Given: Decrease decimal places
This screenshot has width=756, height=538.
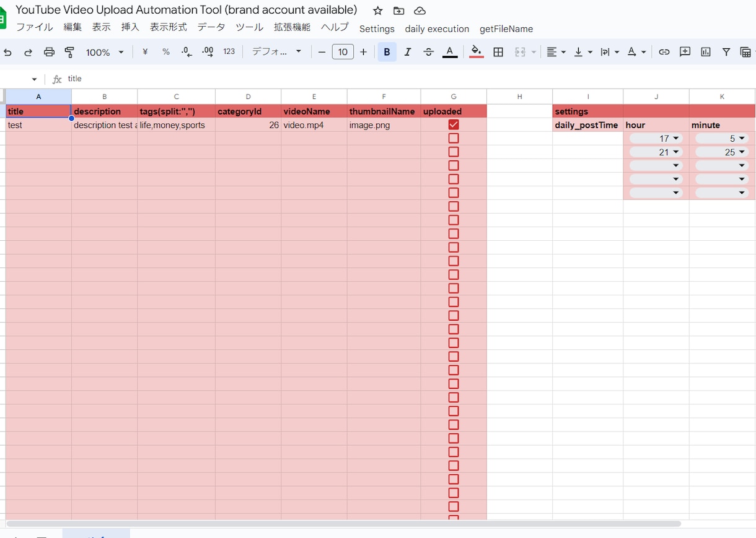Looking at the screenshot, I should pyautogui.click(x=187, y=52).
